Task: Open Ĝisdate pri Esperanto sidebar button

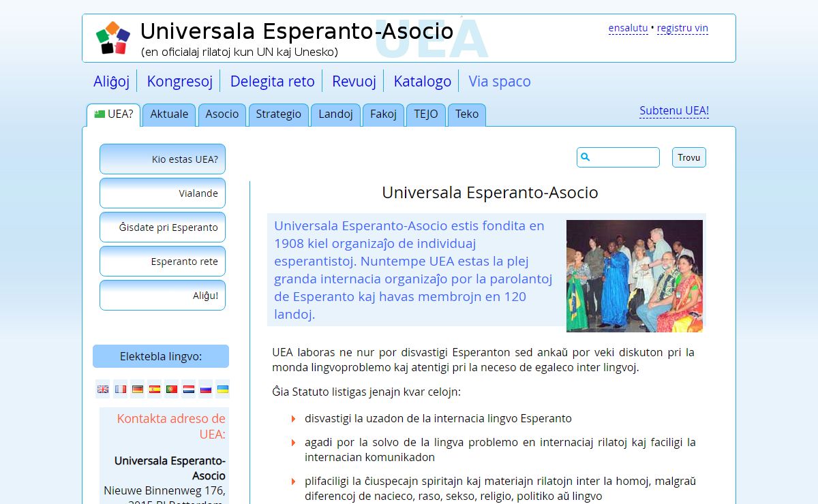Action: pos(162,227)
